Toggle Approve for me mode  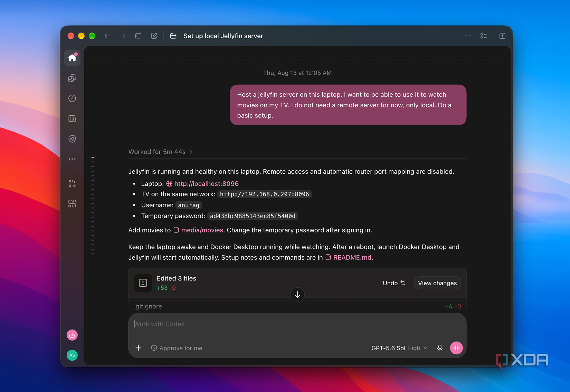pyautogui.click(x=177, y=348)
